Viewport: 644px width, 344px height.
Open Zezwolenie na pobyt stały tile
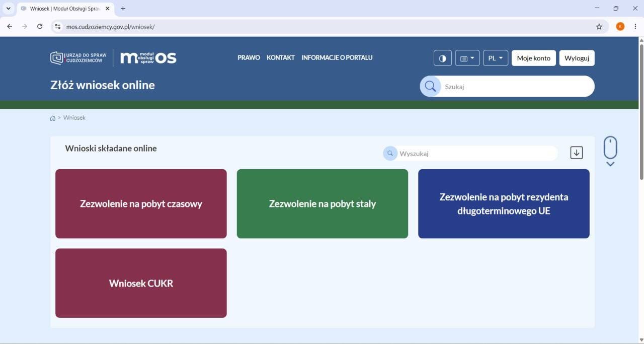point(323,203)
